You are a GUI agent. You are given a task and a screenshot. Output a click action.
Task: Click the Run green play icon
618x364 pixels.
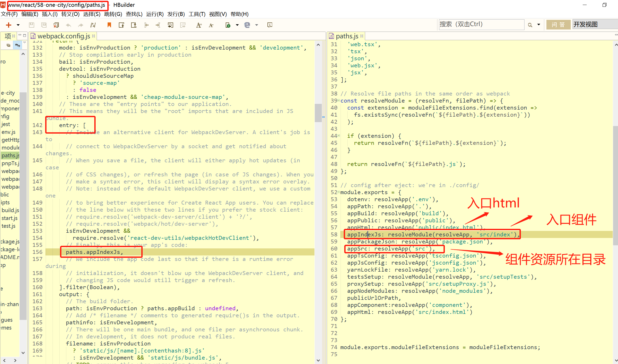(228, 25)
